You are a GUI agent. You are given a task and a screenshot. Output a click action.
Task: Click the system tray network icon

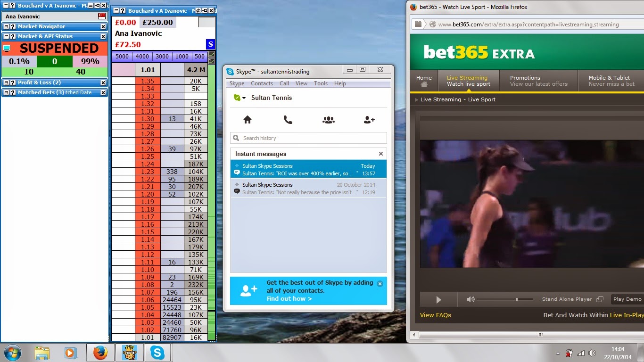click(581, 353)
